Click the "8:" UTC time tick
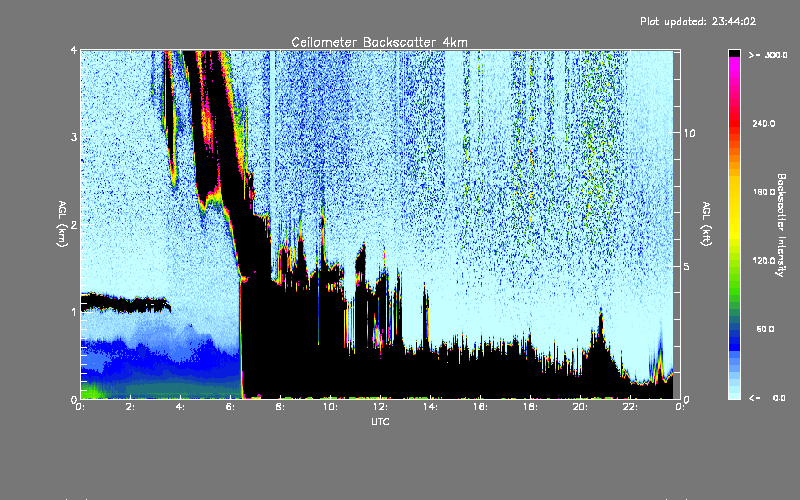This screenshot has width=800, height=500. click(x=280, y=407)
